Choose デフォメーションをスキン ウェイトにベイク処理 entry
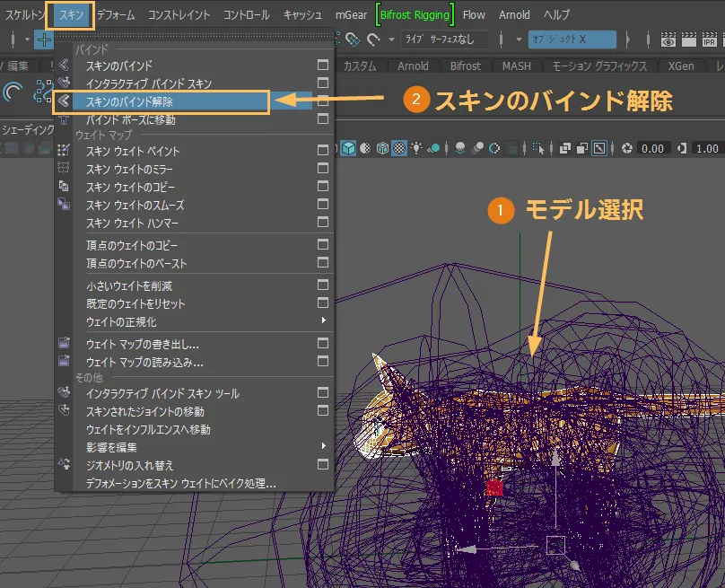 pos(194,483)
